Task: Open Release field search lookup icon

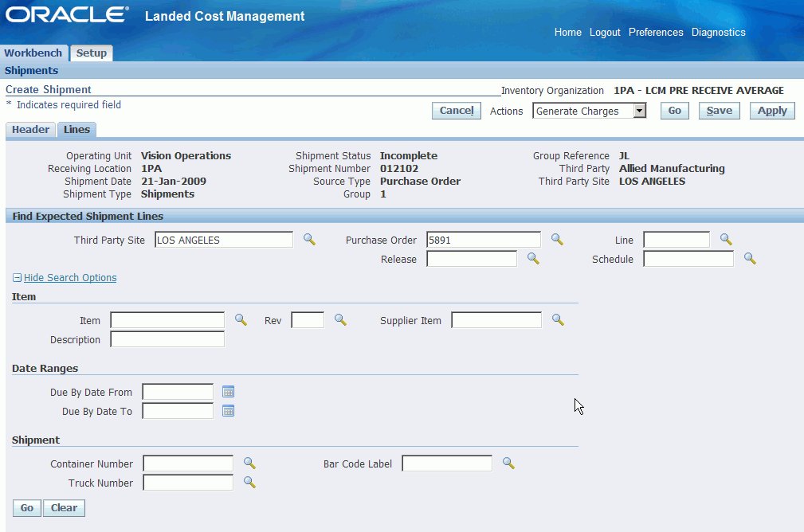Action: coord(533,259)
